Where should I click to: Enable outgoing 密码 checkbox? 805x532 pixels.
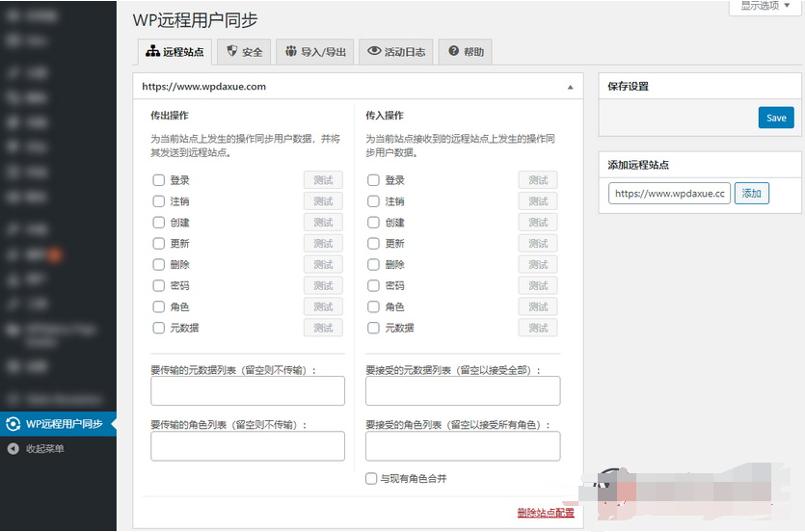pyautogui.click(x=159, y=285)
